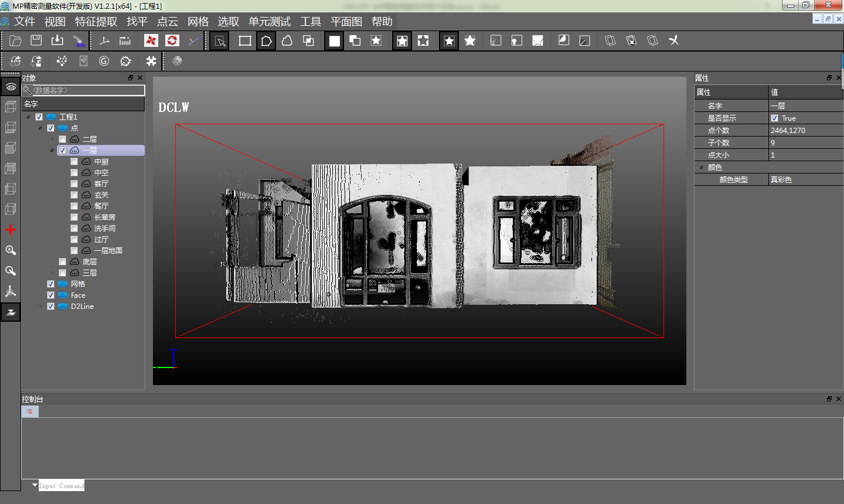Enable the 客厅 point cloud checkbox
Viewport: 844px width, 504px height.
(x=74, y=184)
